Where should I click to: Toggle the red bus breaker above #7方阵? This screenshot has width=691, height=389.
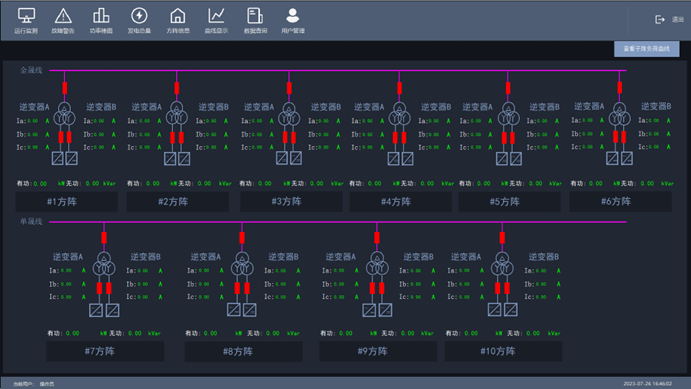coord(104,238)
